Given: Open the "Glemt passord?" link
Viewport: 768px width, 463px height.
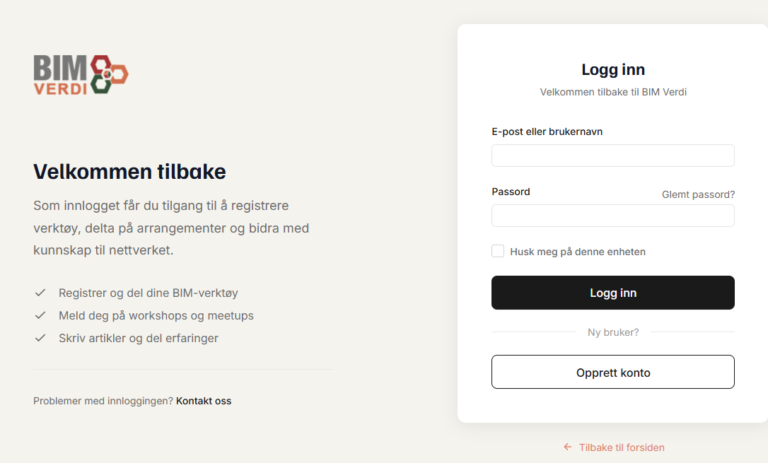Looking at the screenshot, I should click(698, 195).
